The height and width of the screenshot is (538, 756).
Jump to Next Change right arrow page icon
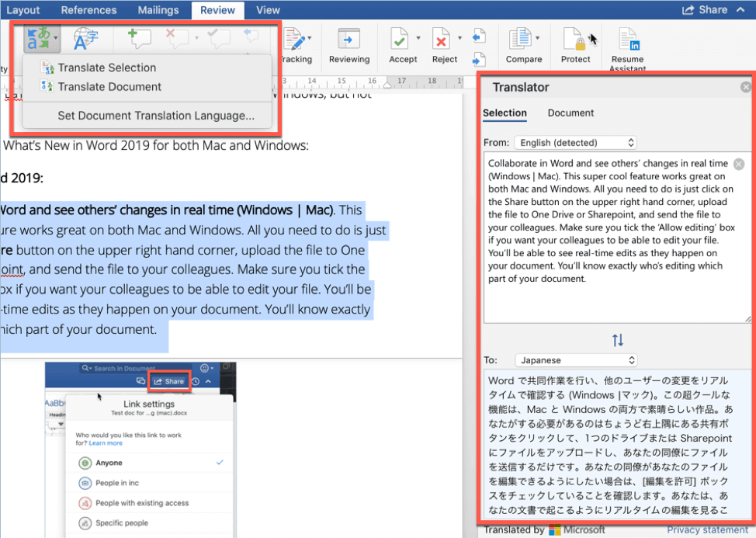click(478, 59)
